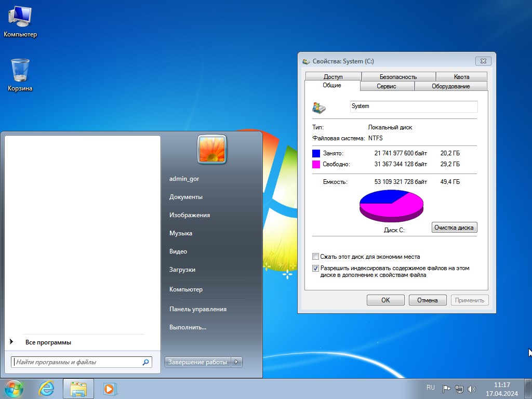Expand 'Все программы' in the Start menu
The height and width of the screenshot is (399, 532).
[x=49, y=342]
